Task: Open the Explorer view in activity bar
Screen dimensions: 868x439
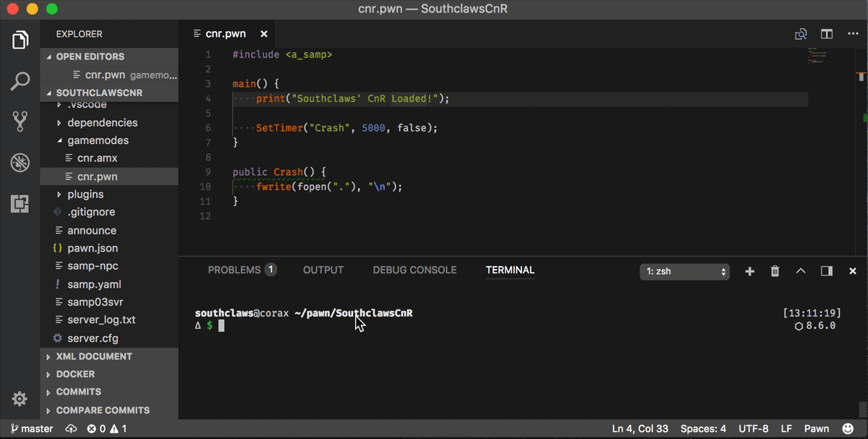Action: click(20, 41)
